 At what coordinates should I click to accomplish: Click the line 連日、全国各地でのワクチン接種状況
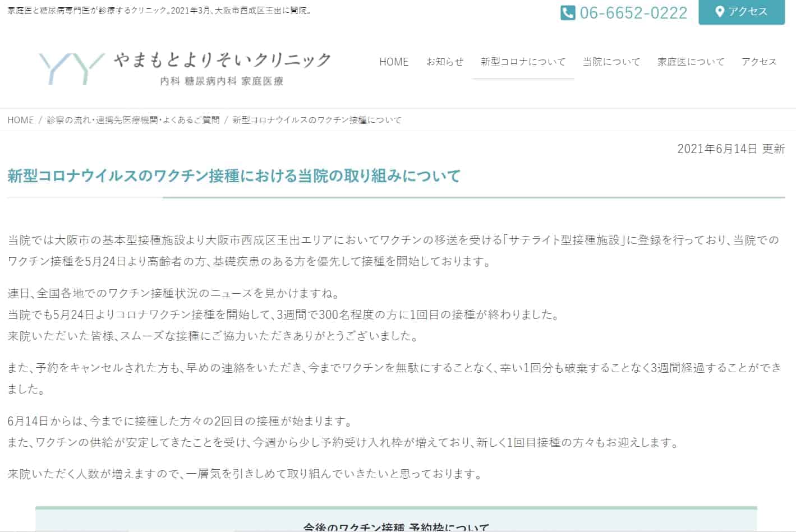pyautogui.click(x=173, y=293)
